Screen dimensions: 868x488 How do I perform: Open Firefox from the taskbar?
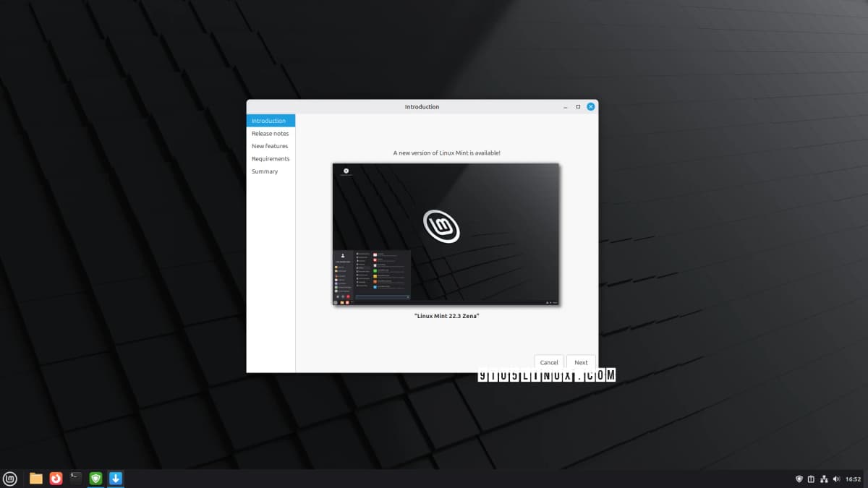point(56,478)
